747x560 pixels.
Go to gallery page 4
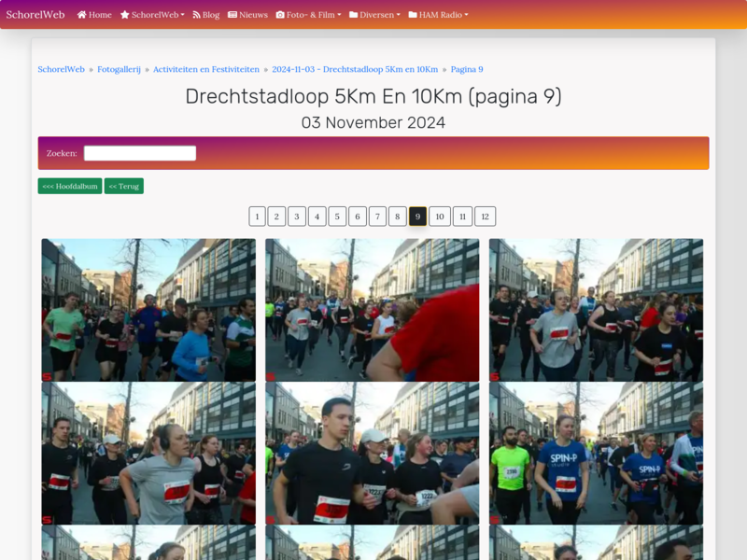coord(317,217)
